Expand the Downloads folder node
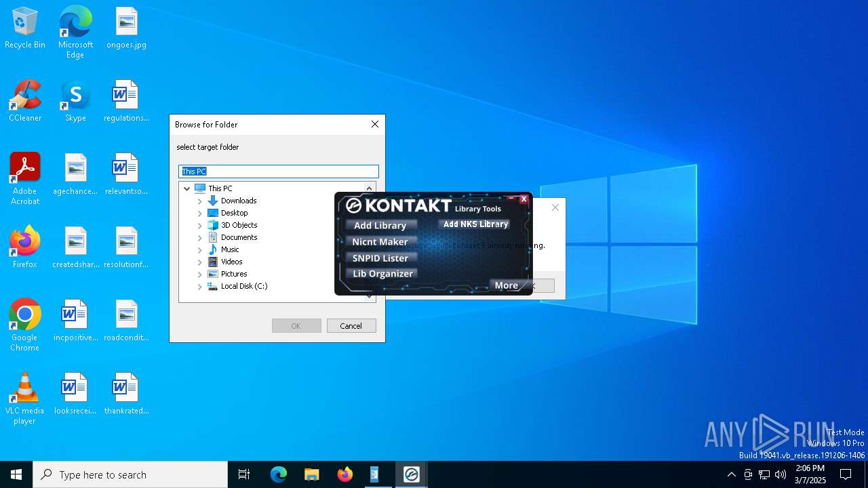 (x=200, y=201)
